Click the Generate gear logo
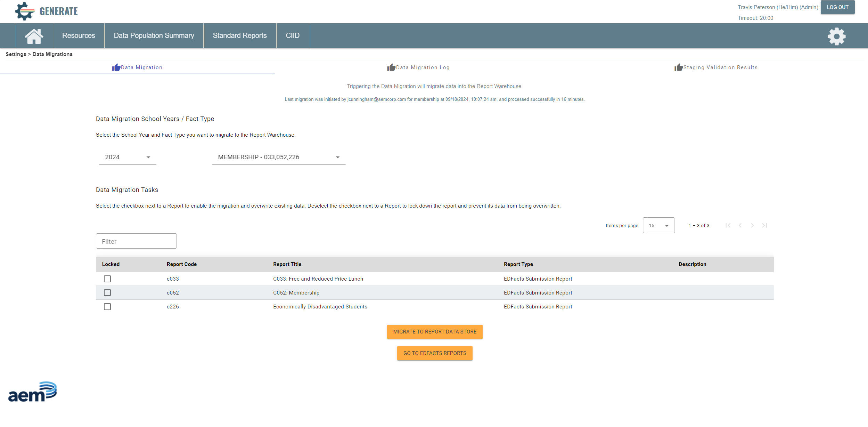868x427 pixels. 25,11
